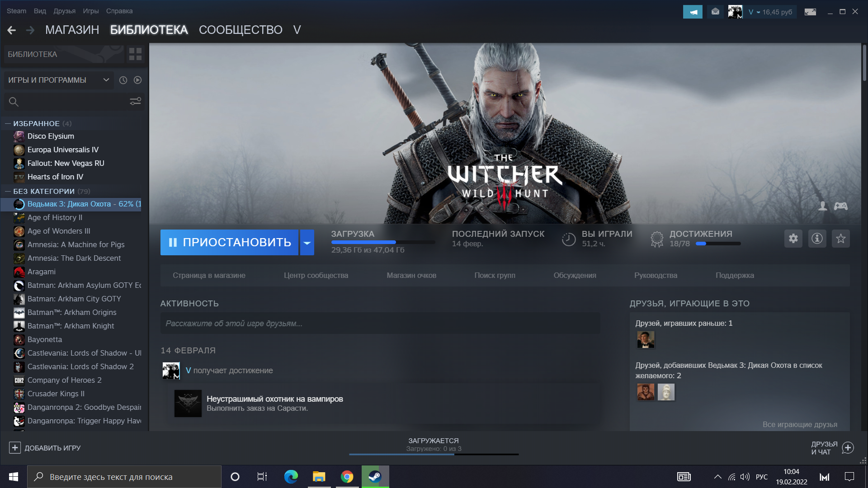Click the played-before friend avatar
This screenshot has height=488, width=868.
click(646, 339)
